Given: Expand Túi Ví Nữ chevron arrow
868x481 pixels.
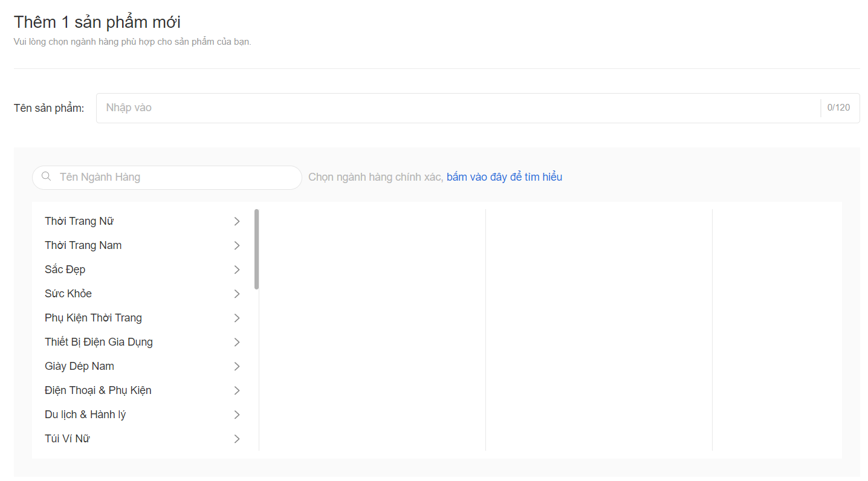Looking at the screenshot, I should (x=237, y=439).
